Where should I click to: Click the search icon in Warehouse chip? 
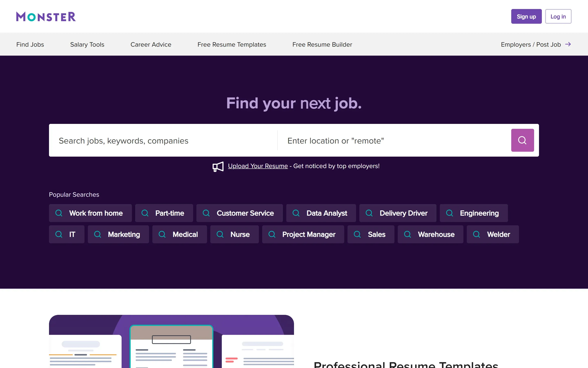(x=408, y=234)
